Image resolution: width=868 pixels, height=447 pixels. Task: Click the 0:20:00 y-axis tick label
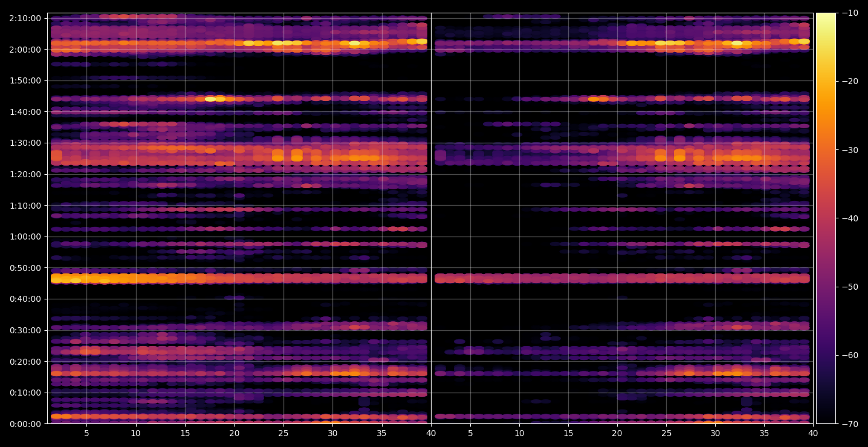coord(25,362)
